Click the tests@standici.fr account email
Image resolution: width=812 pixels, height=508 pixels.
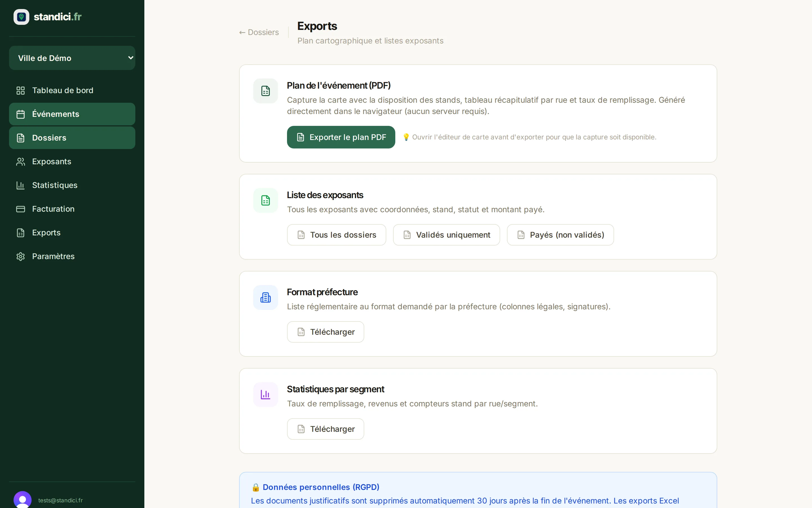coord(60,500)
